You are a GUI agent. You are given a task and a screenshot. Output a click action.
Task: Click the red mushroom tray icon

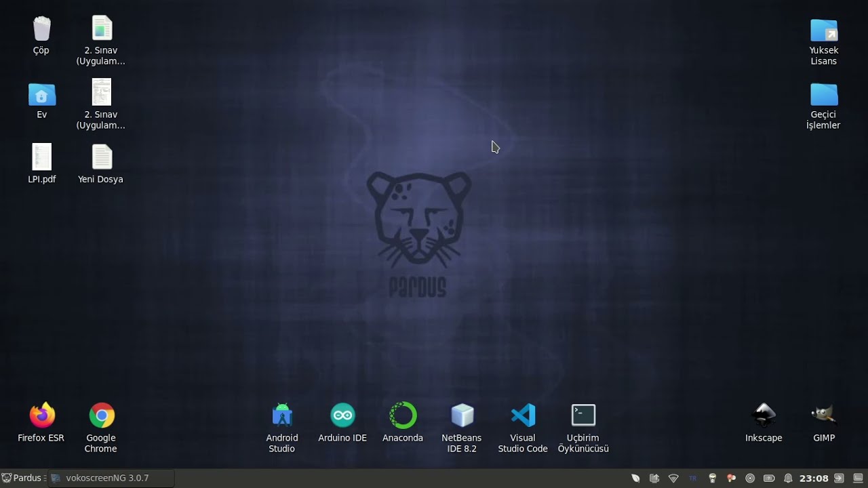coord(731,478)
